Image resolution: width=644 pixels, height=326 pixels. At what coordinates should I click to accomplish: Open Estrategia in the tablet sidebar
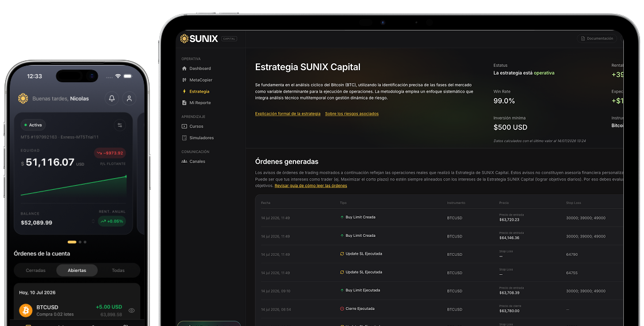(x=199, y=91)
